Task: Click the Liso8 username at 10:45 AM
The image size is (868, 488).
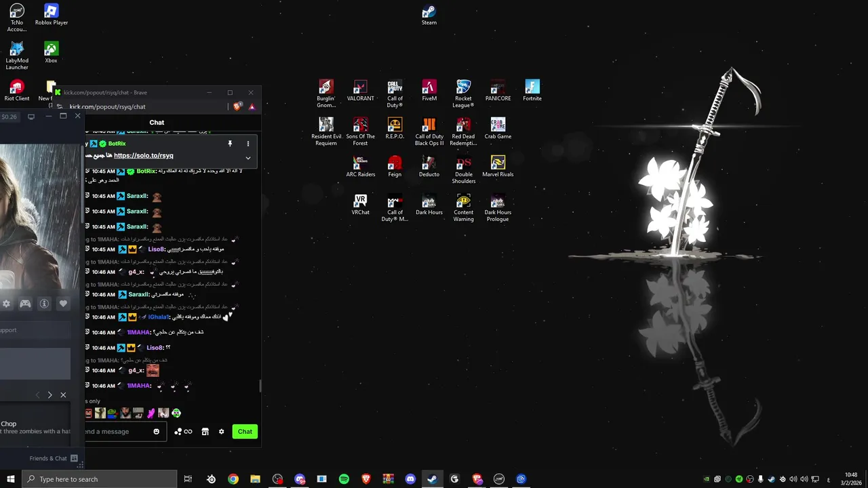Action: [x=157, y=249]
